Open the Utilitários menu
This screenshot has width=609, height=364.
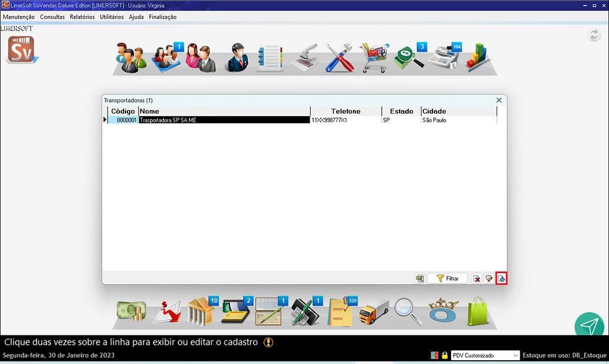coord(112,17)
